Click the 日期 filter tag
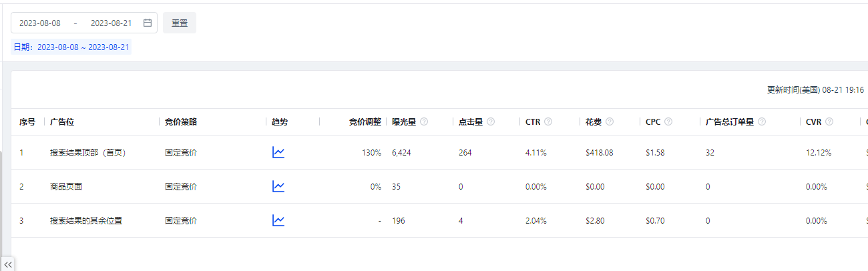Image resolution: width=868 pixels, height=271 pixels. pyautogui.click(x=71, y=47)
